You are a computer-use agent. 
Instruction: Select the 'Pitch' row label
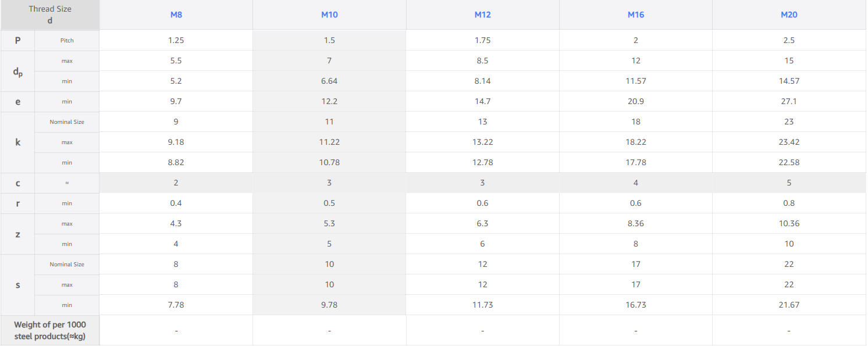(67, 40)
